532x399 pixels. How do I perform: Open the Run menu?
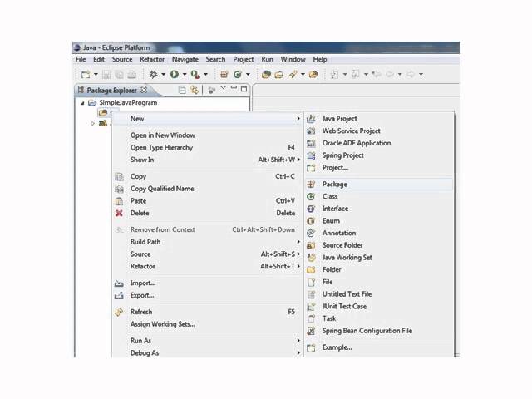267,59
